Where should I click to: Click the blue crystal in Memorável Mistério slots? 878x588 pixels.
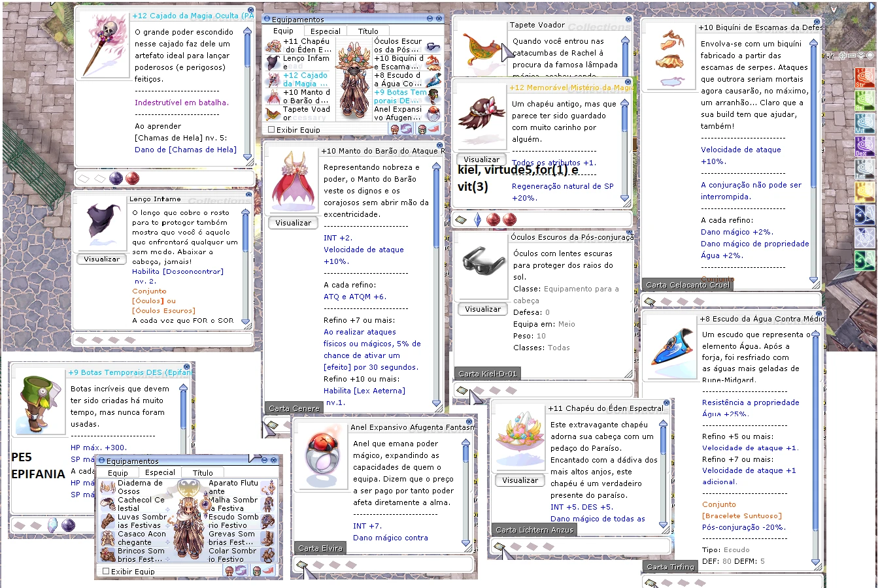tap(477, 220)
